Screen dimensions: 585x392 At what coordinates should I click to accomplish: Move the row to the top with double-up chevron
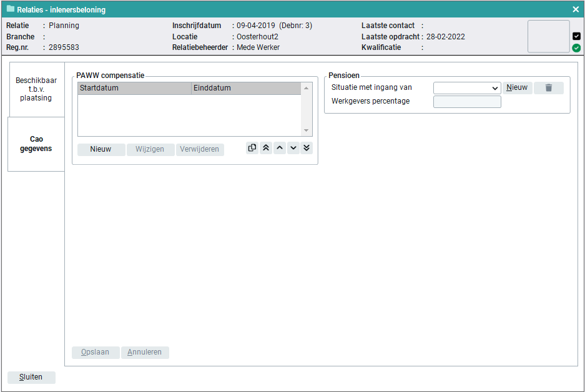tap(266, 149)
